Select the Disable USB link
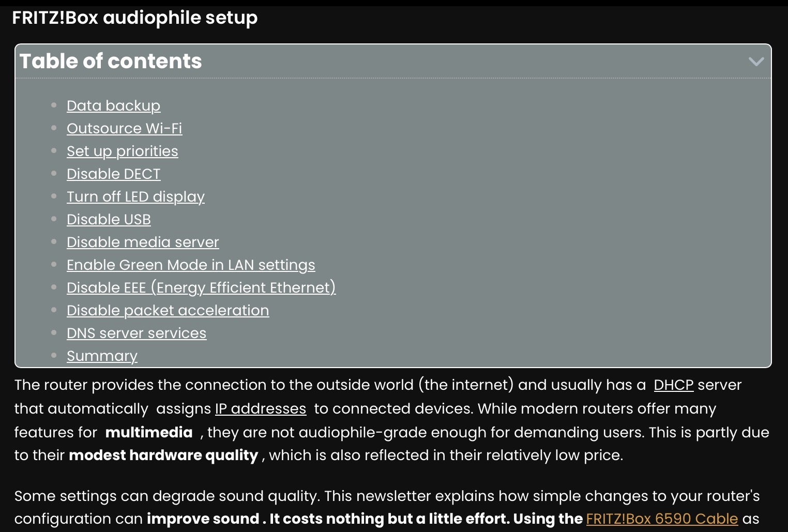Screen dimensions: 788x532 coord(109,219)
